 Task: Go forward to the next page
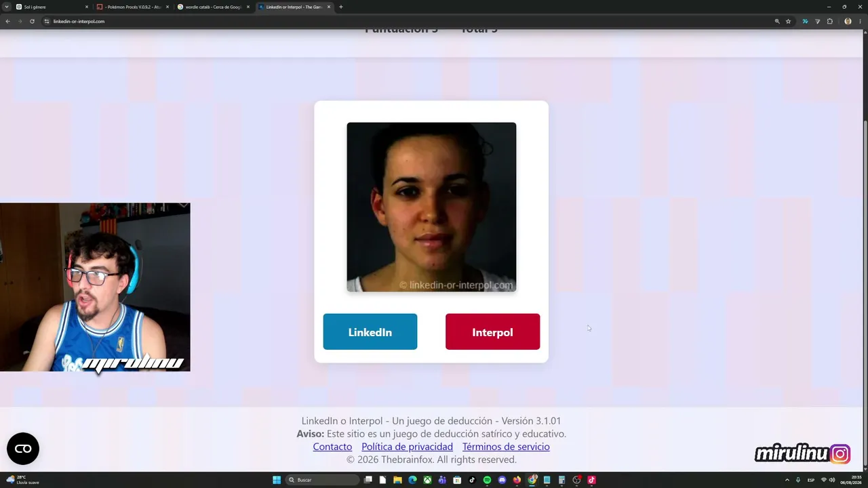[x=20, y=21]
